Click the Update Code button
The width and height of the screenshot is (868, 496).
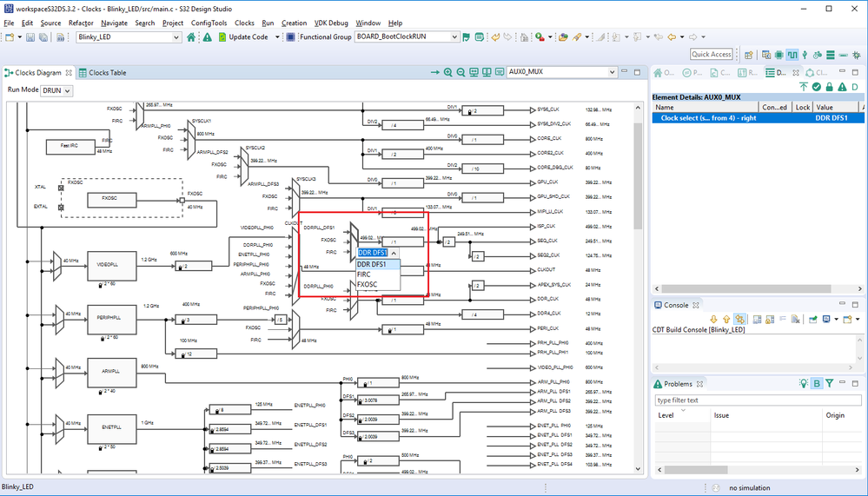click(x=248, y=37)
